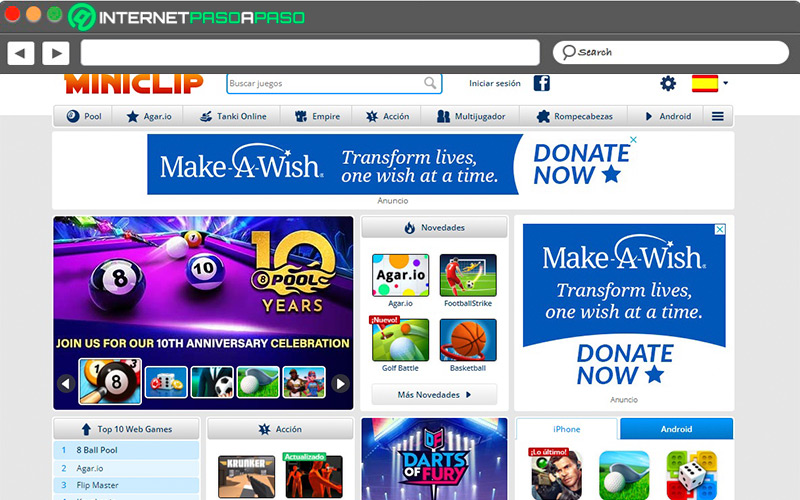800x500 pixels.
Task: Select the Acción item in navigation bar
Action: tap(387, 116)
